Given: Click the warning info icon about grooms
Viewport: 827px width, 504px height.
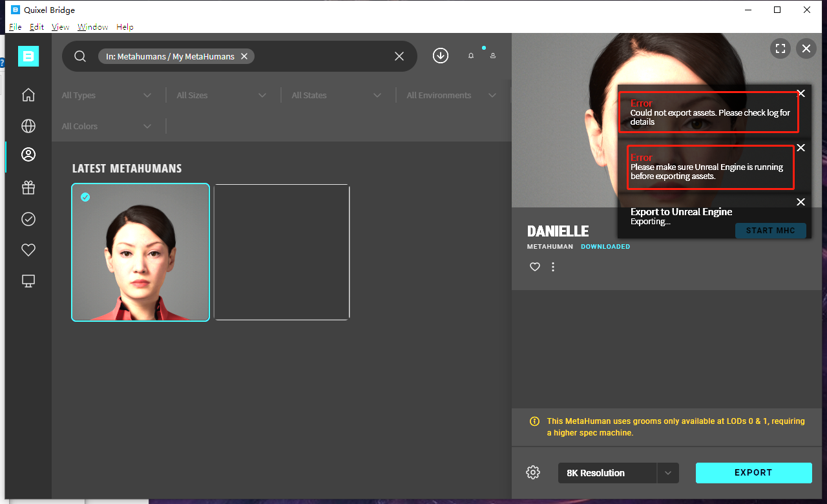Looking at the screenshot, I should point(534,421).
